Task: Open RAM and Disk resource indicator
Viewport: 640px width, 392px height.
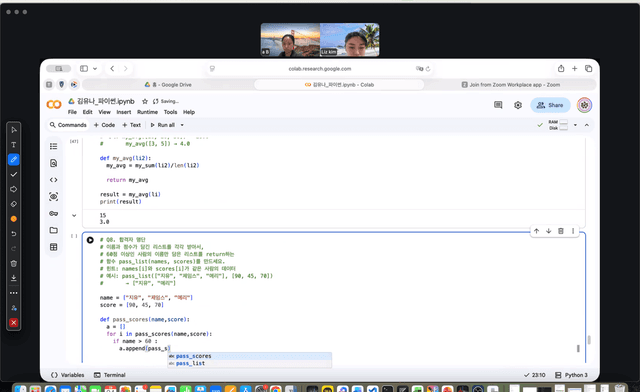Action: (558, 125)
